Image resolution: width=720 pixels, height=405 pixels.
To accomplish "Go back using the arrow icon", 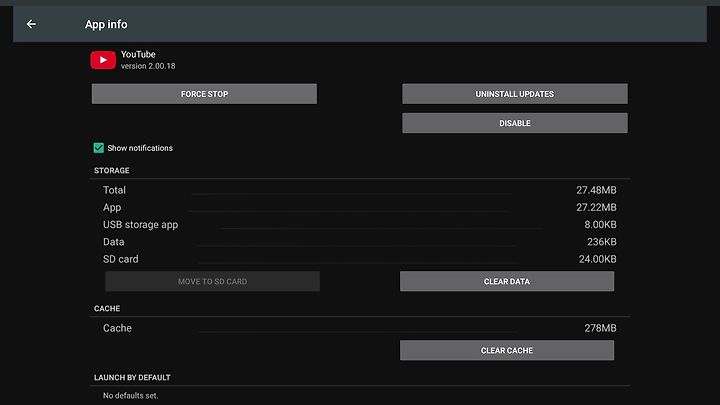I will tap(31, 24).
